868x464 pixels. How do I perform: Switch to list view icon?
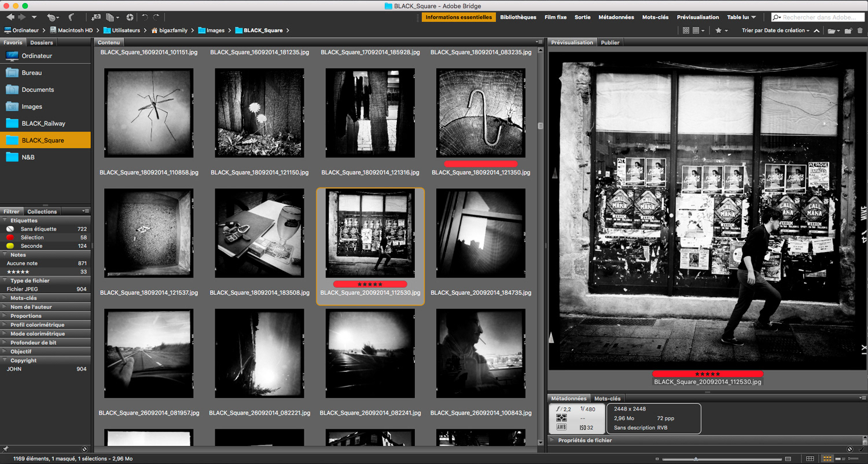[853, 459]
